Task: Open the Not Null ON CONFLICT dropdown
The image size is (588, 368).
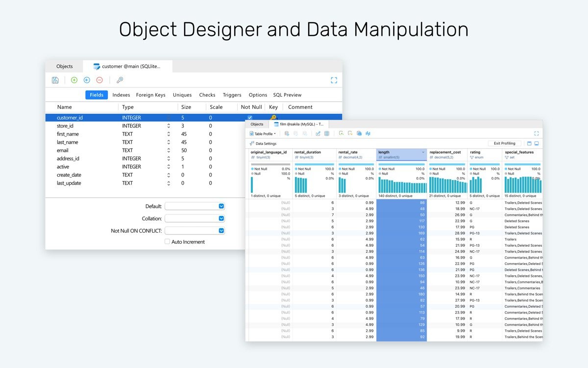Action: [x=221, y=231]
